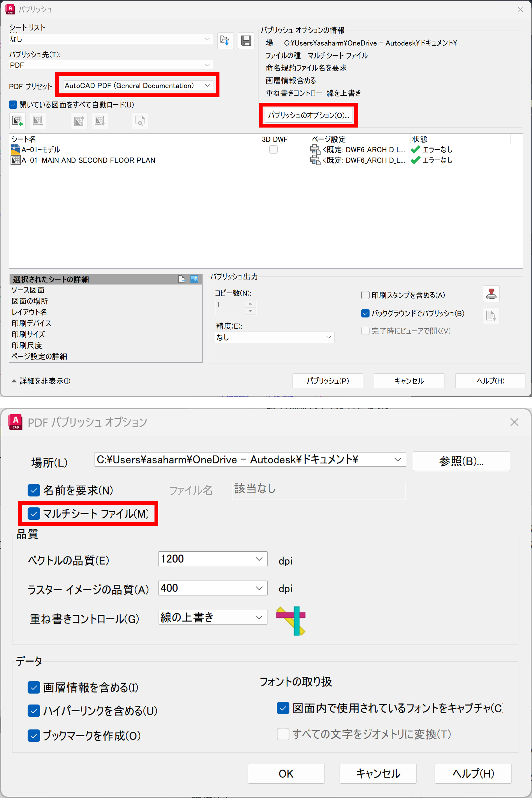Click ヘルプ(H) in PDF パブリッシュ オプション dialog

pos(473,774)
